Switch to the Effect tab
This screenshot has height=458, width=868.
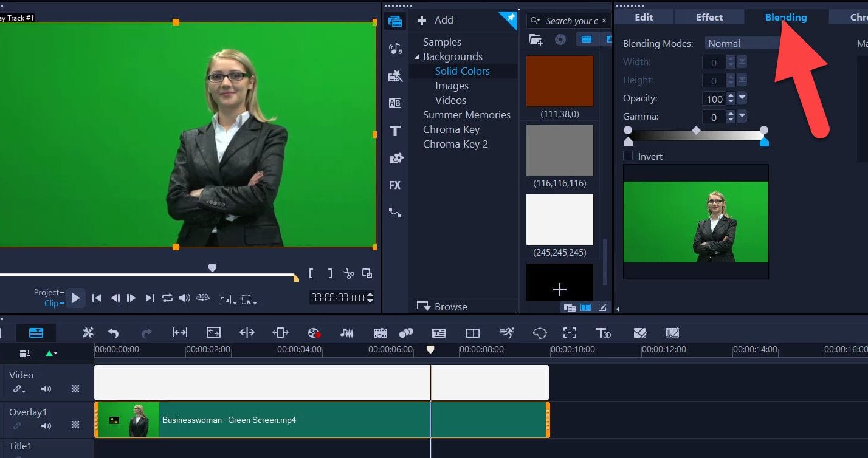click(x=709, y=17)
